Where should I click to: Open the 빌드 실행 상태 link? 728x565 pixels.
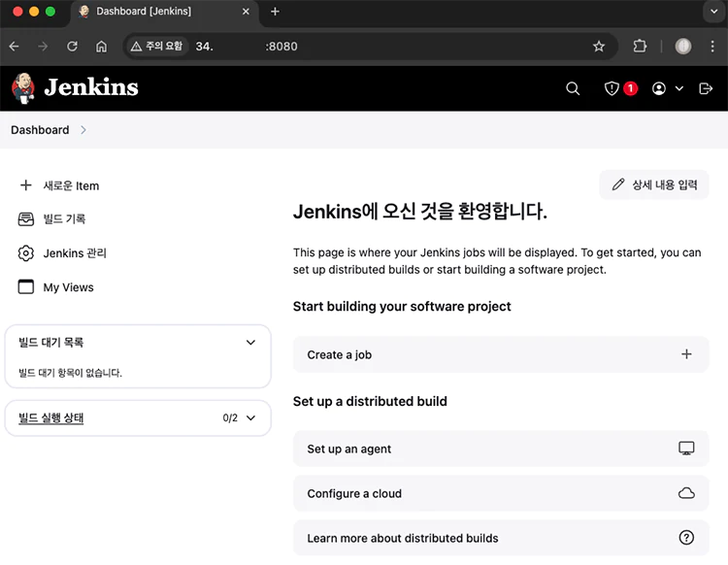coord(51,417)
